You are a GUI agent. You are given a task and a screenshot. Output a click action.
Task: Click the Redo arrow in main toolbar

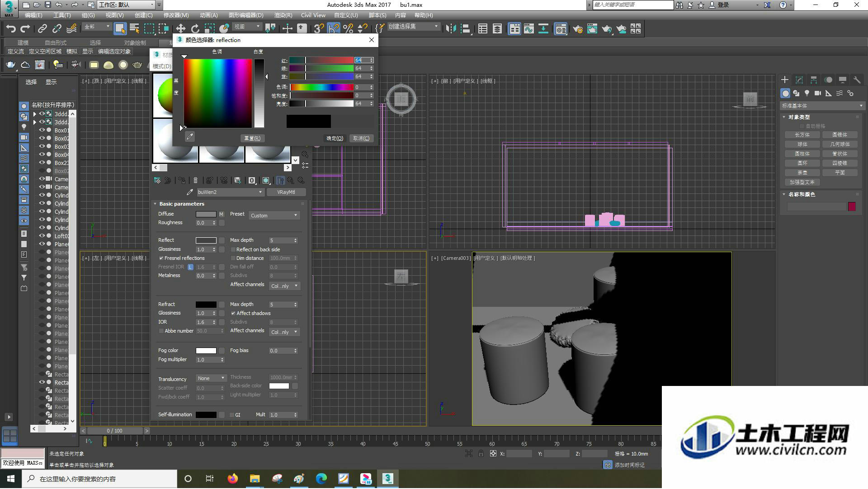pyautogui.click(x=25, y=28)
